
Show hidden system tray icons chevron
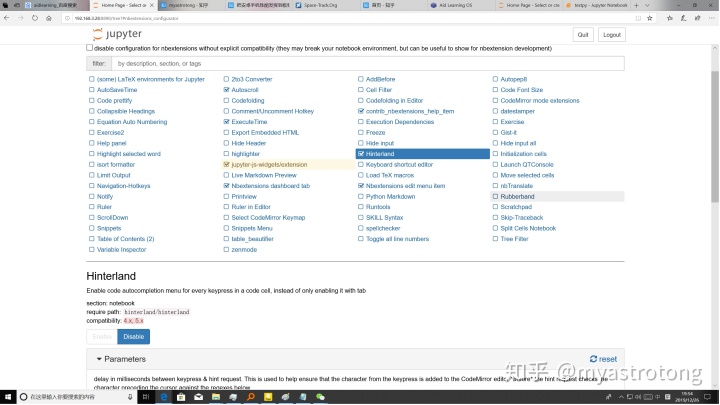[621, 397]
